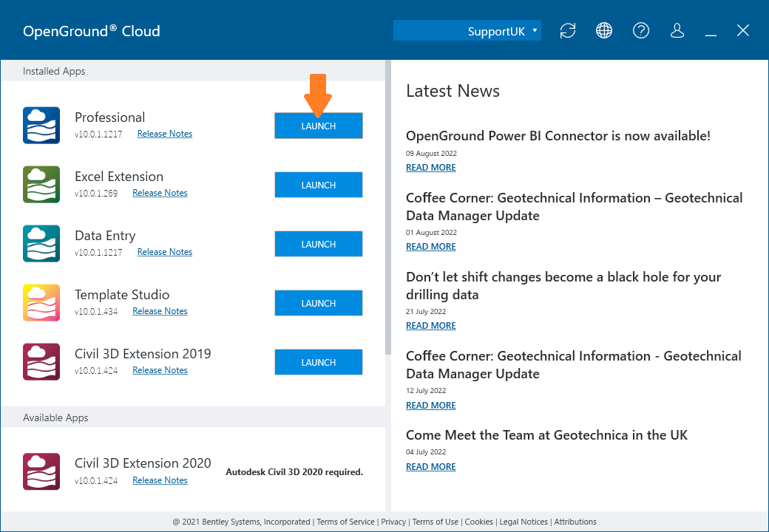This screenshot has height=532, width=769.
Task: Open Release Notes for Civil 3D Extension 2019
Action: click(x=160, y=370)
